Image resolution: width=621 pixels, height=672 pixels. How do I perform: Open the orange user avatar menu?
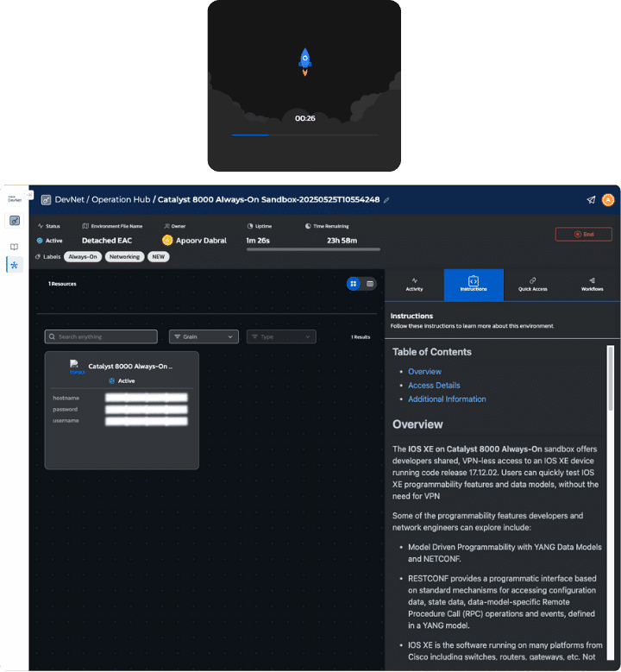[608, 200]
